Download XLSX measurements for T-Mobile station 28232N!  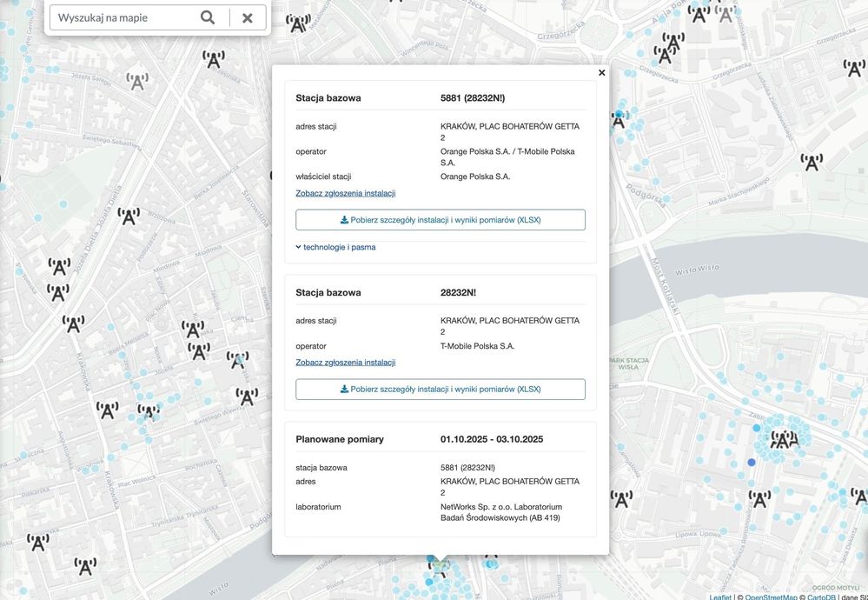click(441, 389)
